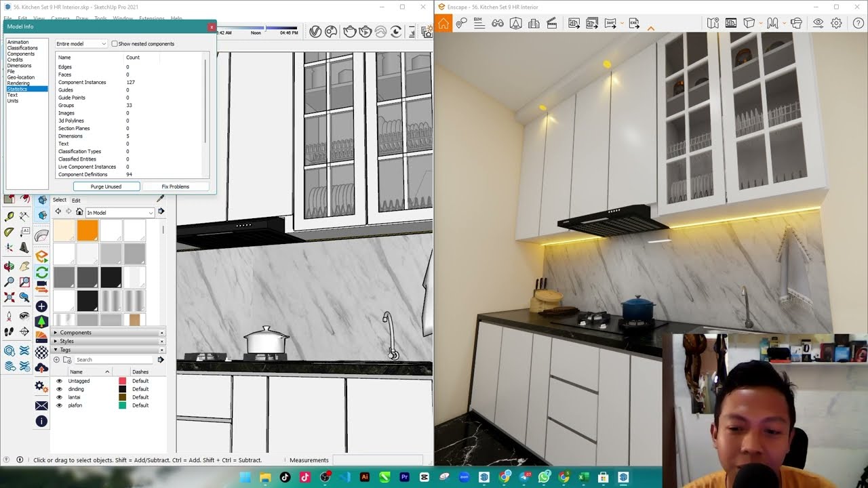Toggle visibility of dinding tag
The height and width of the screenshot is (488, 868).
59,389
